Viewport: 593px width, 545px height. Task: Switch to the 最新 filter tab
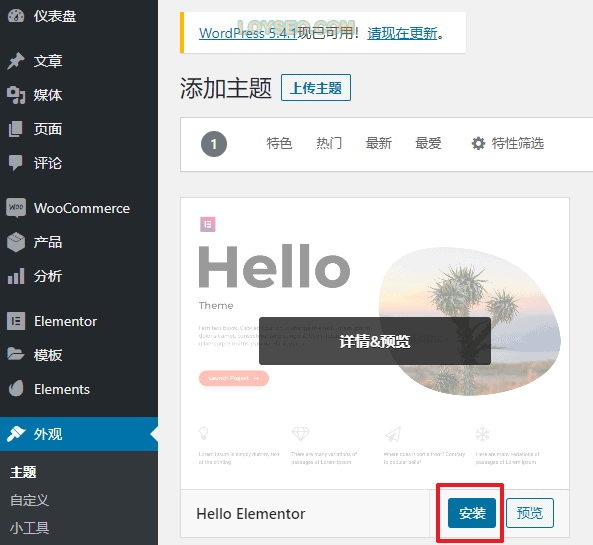[379, 143]
